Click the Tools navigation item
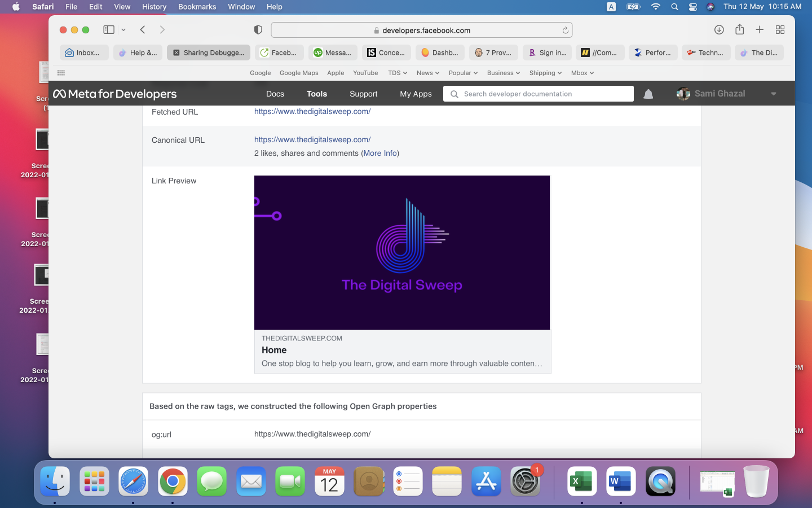Screen dimensions: 812x508 pos(317,94)
